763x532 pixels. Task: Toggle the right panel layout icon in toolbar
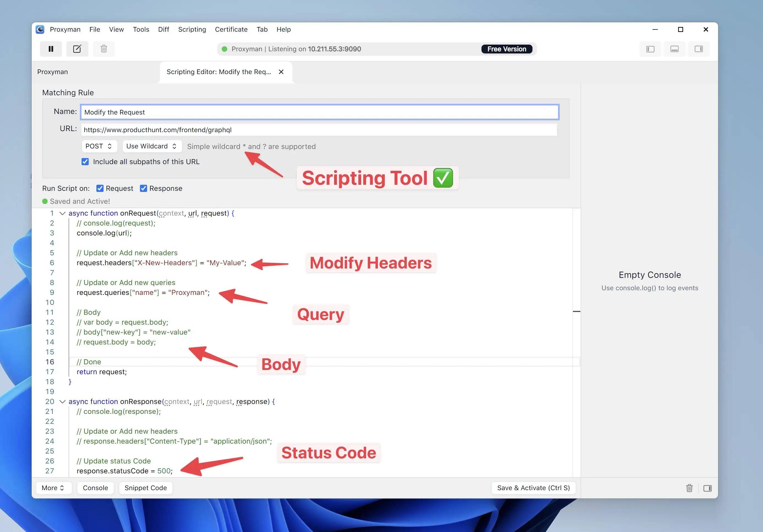pyautogui.click(x=699, y=49)
